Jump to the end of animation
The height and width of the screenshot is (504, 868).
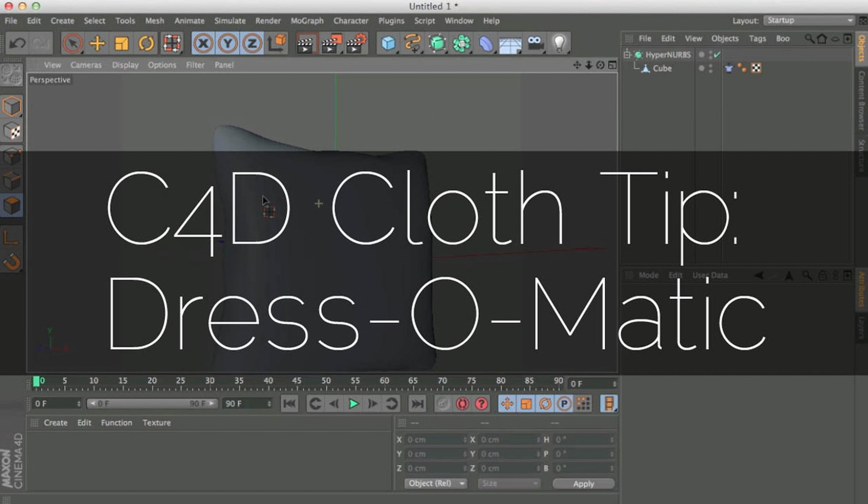pos(417,403)
